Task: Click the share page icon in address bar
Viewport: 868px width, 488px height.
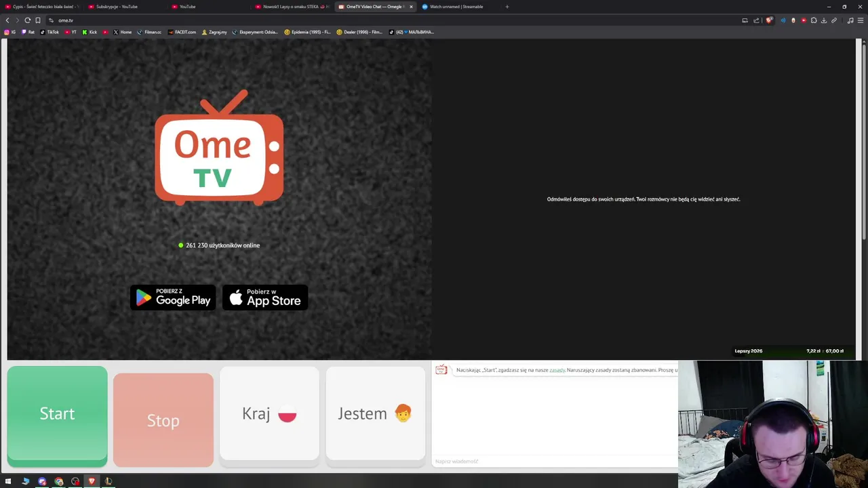Action: coord(756,20)
